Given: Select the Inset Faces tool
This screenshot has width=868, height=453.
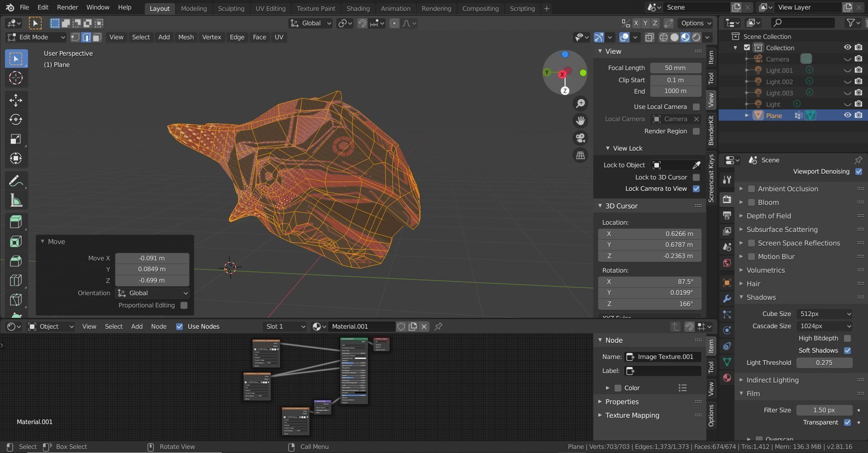Looking at the screenshot, I should [16, 241].
